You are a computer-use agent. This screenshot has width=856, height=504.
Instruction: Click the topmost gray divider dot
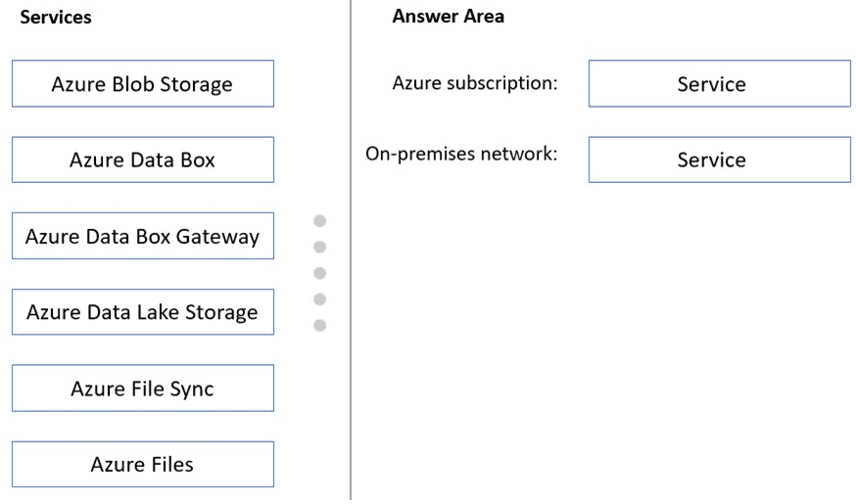click(x=319, y=221)
